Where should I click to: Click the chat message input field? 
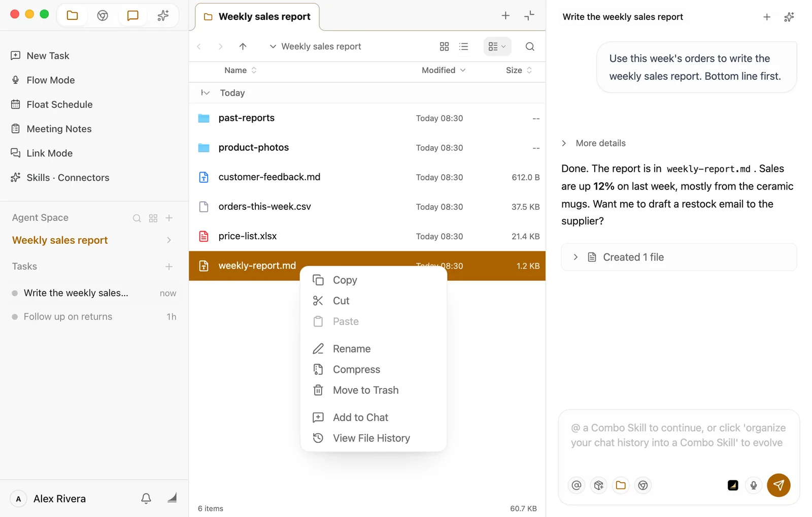(x=679, y=436)
